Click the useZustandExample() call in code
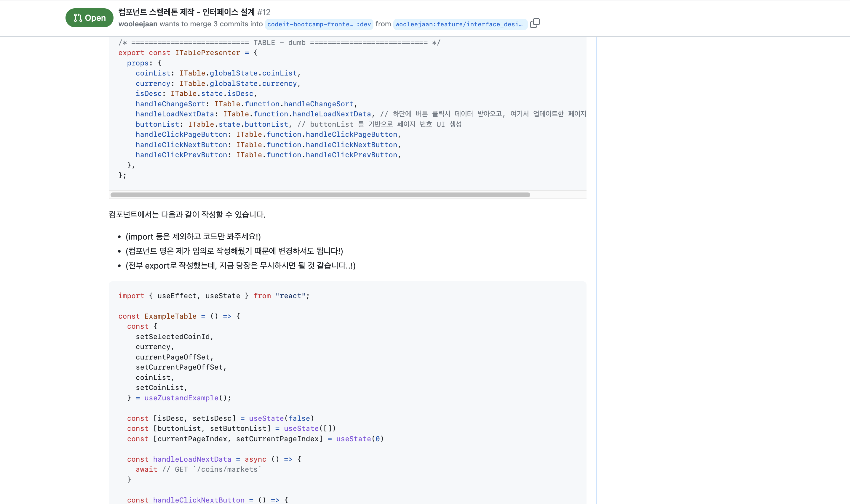The height and width of the screenshot is (504, 850). tap(187, 398)
